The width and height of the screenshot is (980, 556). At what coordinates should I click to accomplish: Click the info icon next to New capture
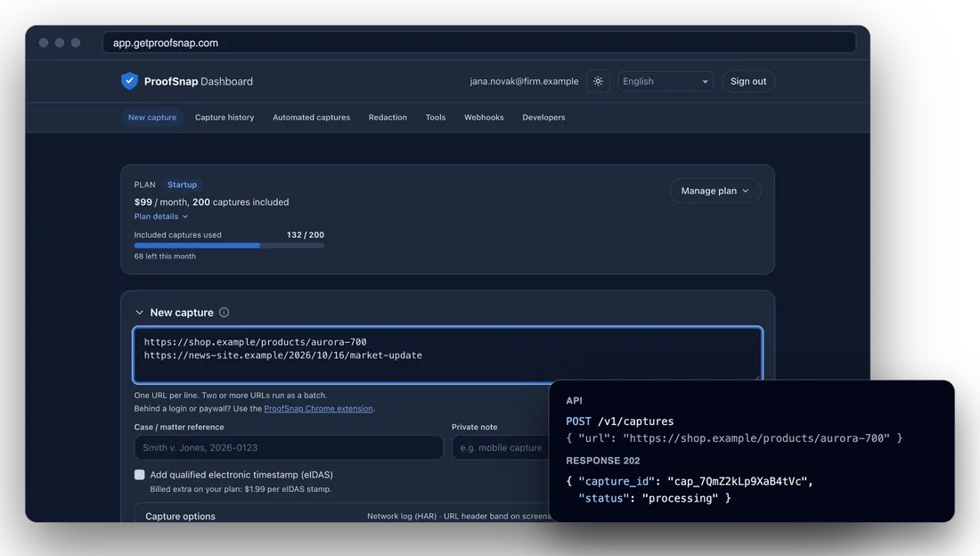tap(224, 312)
